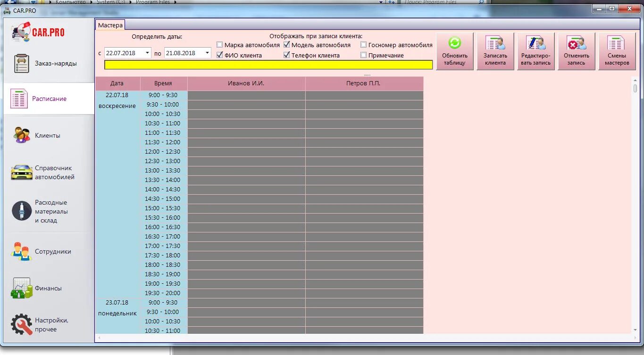
Task: Click the scrollbar up arrow
Action: [635, 80]
